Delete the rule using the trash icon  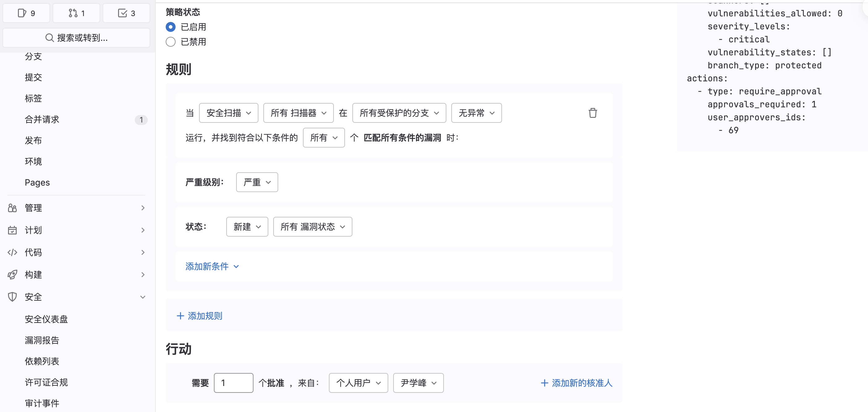[593, 113]
